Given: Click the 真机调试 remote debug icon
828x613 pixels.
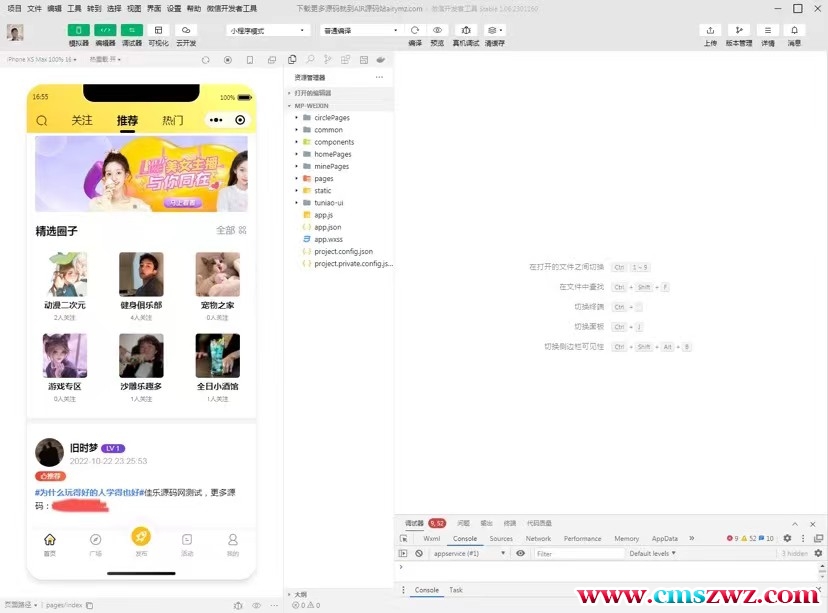Looking at the screenshot, I should coord(466,30).
